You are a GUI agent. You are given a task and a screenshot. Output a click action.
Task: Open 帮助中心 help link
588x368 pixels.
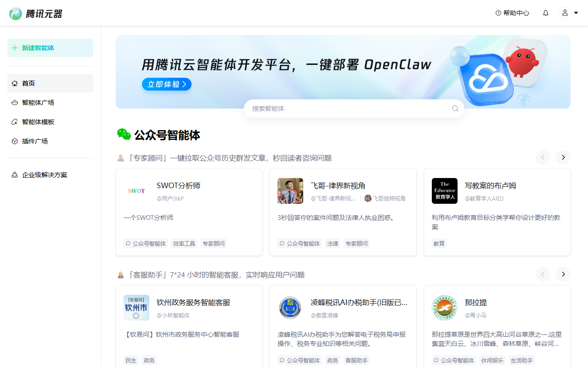click(x=512, y=13)
